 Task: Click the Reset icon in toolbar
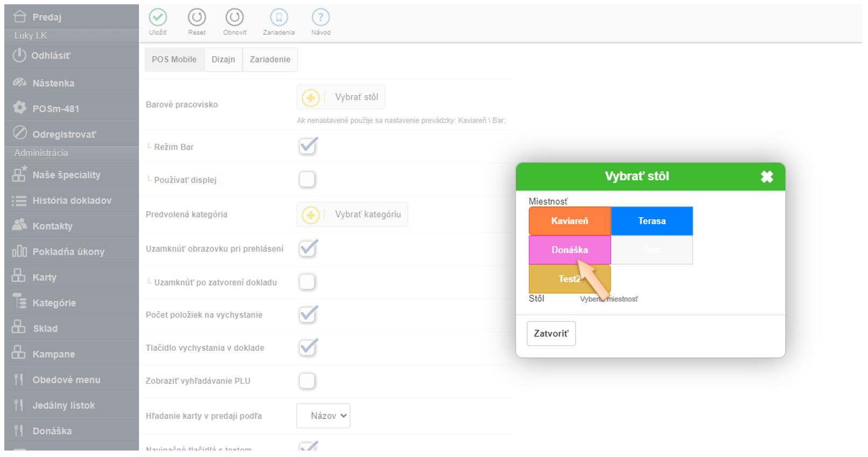(197, 18)
